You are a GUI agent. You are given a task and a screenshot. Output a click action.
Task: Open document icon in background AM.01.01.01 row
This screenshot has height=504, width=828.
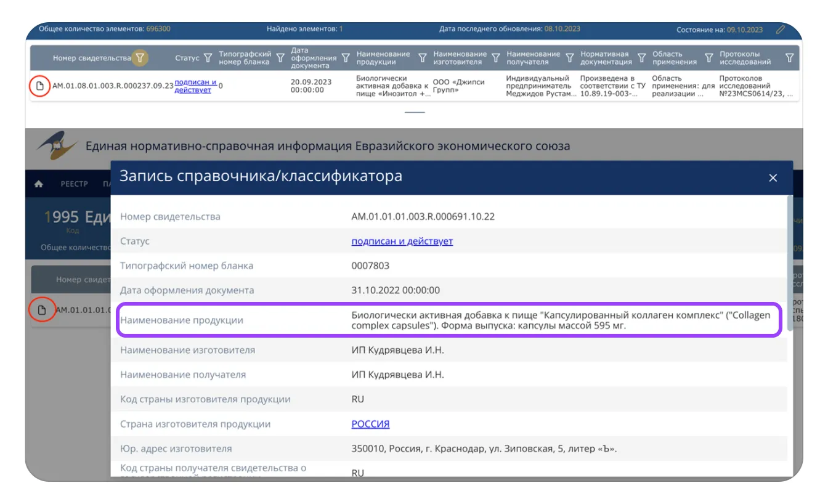pyautogui.click(x=41, y=309)
